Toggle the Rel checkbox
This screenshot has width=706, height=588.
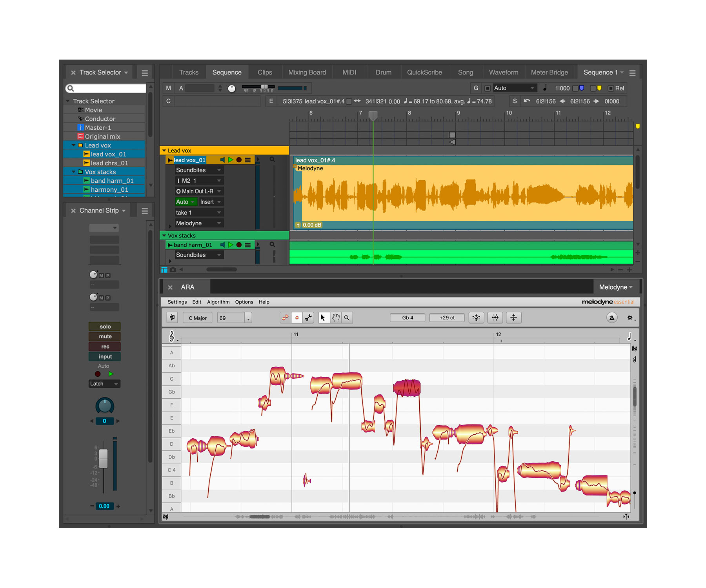click(611, 88)
